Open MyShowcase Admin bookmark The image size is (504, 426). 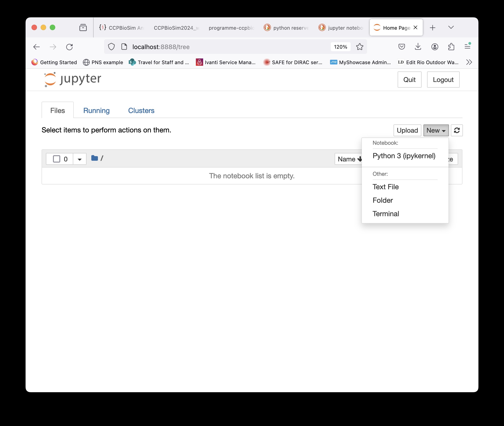pos(360,62)
